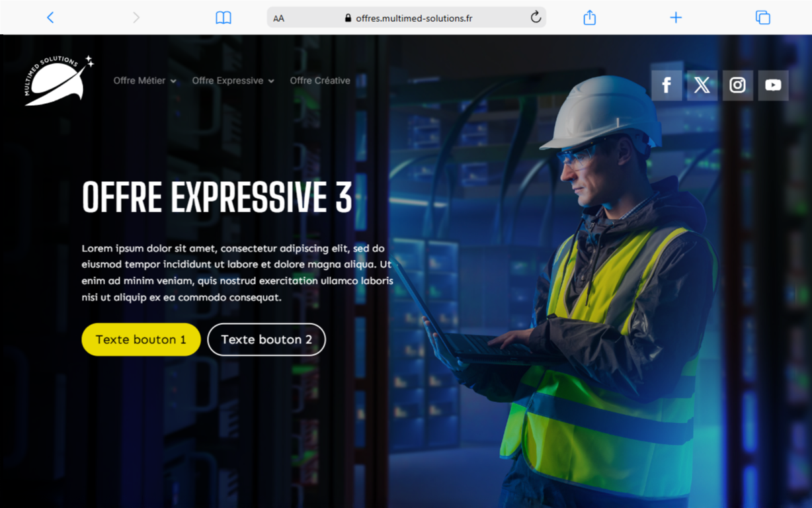The height and width of the screenshot is (508, 812).
Task: Open the Offre Créative menu item
Action: pos(320,81)
